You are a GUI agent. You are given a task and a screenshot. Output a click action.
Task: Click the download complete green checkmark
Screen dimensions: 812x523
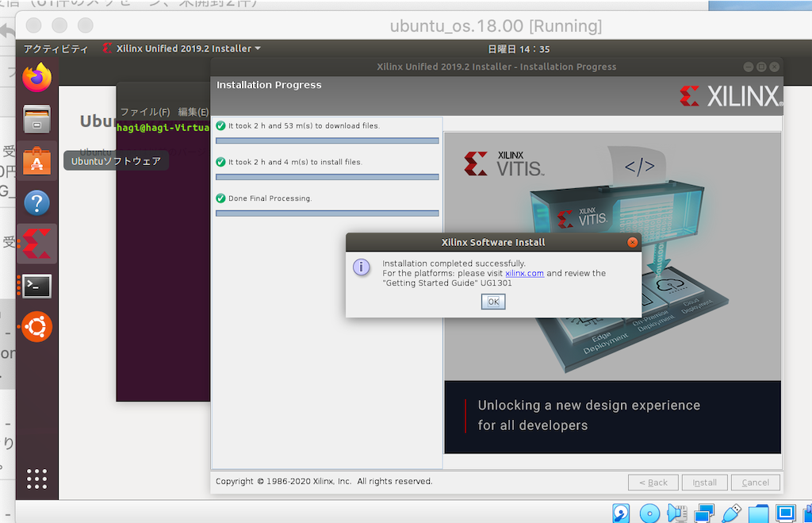[220, 126]
